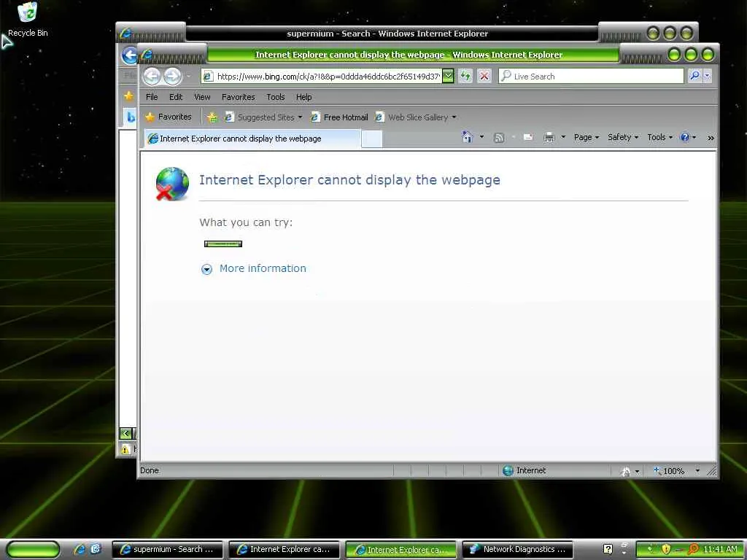The image size is (747, 560).
Task: Open the Tools command bar dropdown
Action: (659, 137)
